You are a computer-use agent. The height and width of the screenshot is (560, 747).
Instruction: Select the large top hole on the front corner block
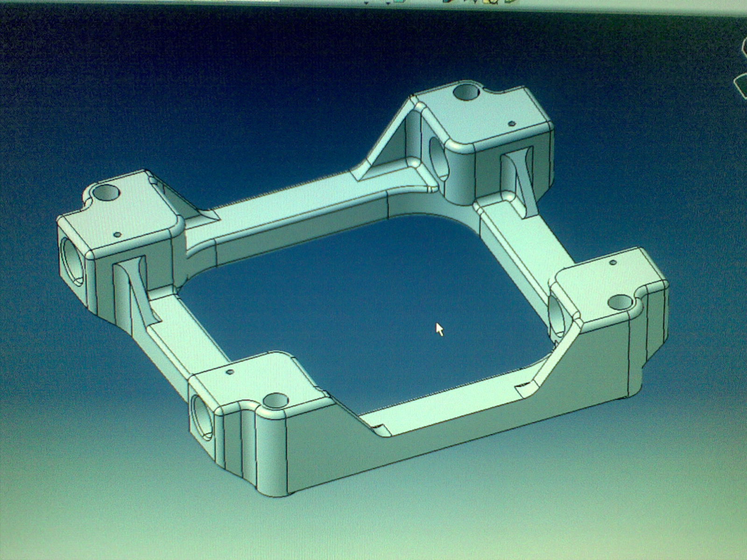[275, 400]
